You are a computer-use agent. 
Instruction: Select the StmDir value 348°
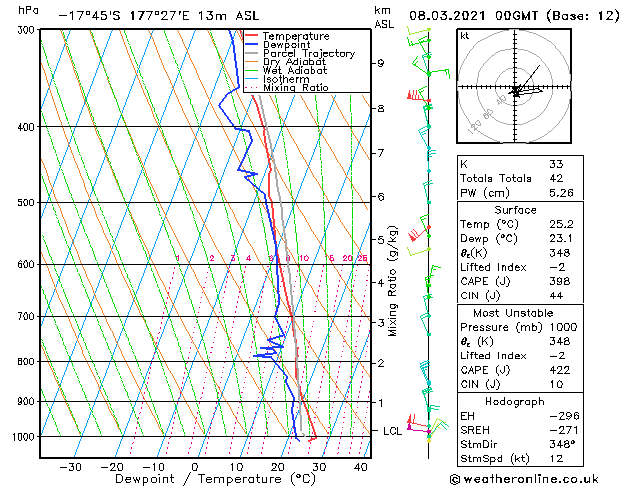pos(560,444)
